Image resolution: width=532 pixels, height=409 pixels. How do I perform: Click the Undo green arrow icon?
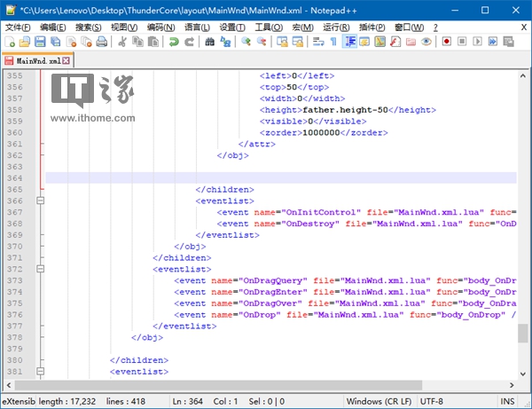[x=174, y=42]
